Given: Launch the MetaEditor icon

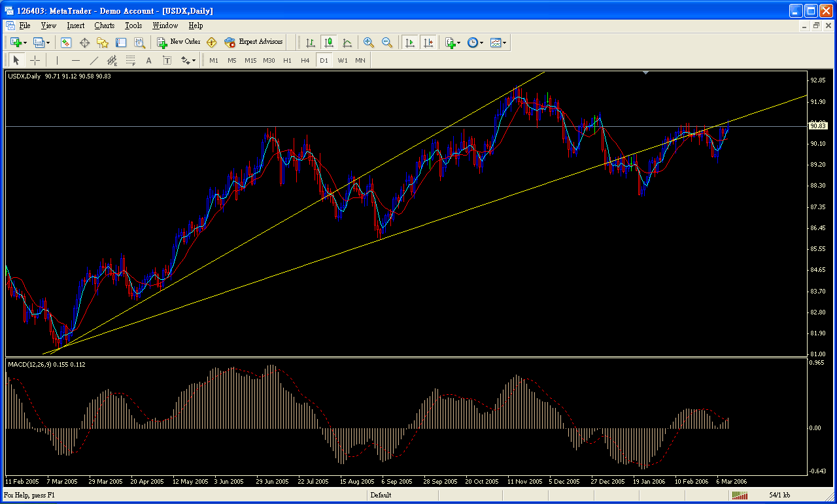Looking at the screenshot, I should 211,42.
